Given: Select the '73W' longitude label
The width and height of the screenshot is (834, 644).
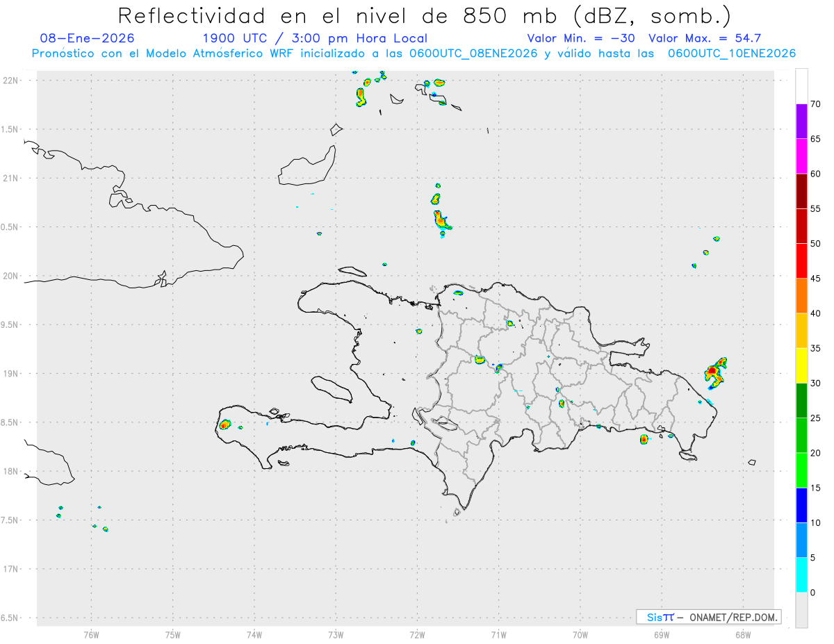Looking at the screenshot, I should (x=336, y=634).
